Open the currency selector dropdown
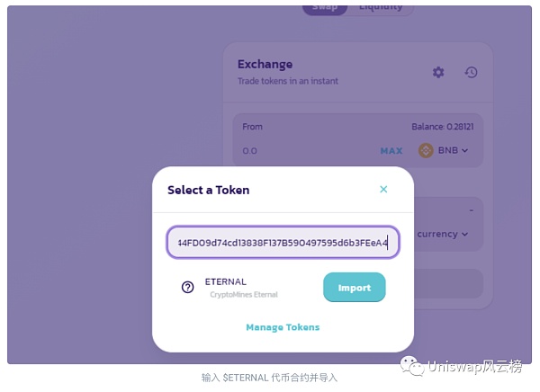The image size is (540, 392). coord(443,234)
